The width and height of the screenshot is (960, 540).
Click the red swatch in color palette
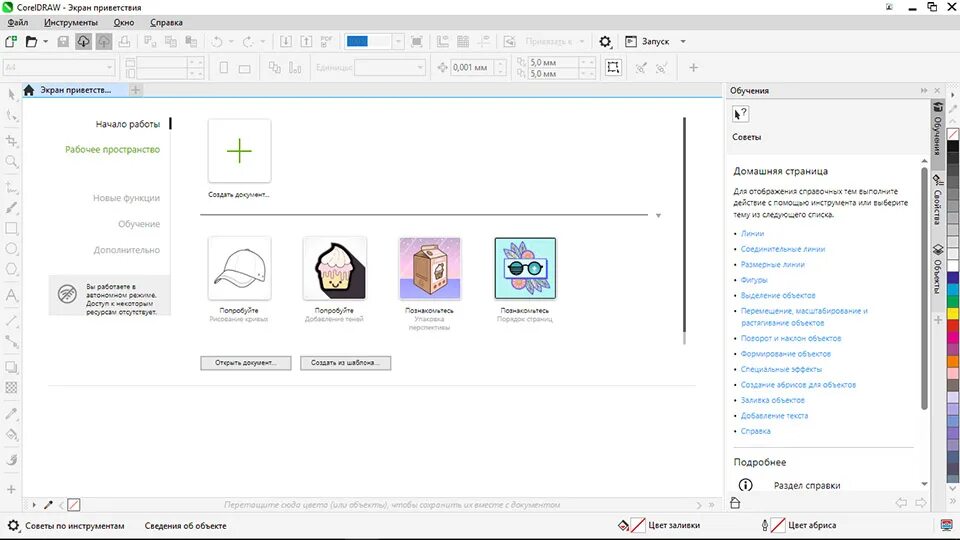(x=953, y=324)
